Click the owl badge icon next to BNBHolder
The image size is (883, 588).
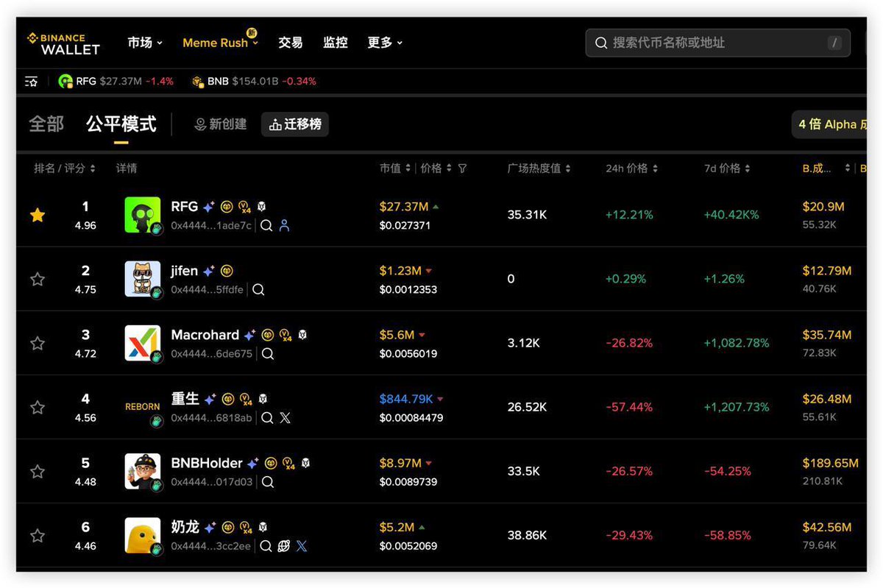(305, 463)
